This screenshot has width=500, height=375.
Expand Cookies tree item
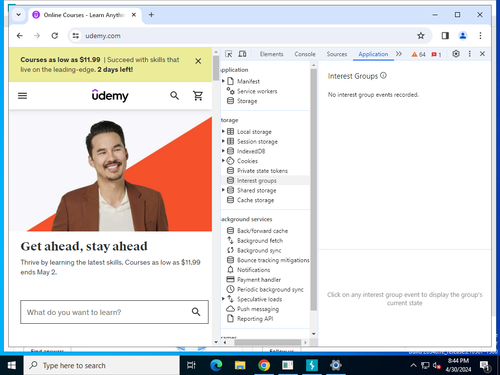(223, 161)
